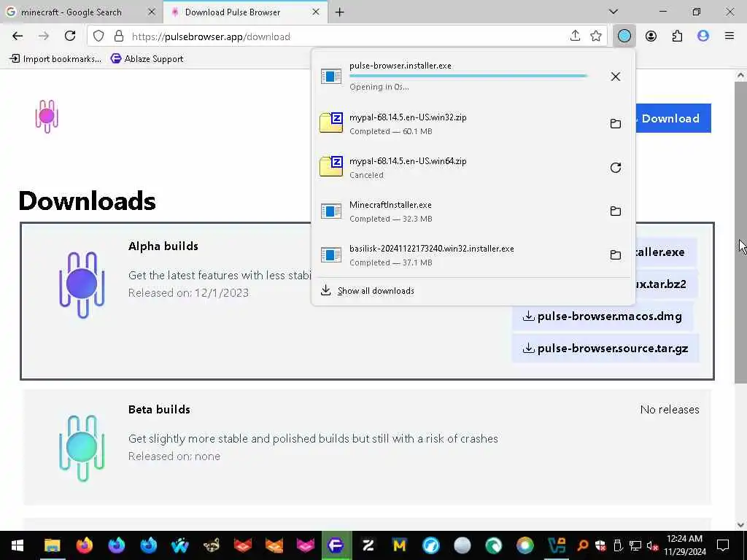Viewport: 747px width, 560px height.
Task: Click the URL address field
Action: tap(348, 36)
